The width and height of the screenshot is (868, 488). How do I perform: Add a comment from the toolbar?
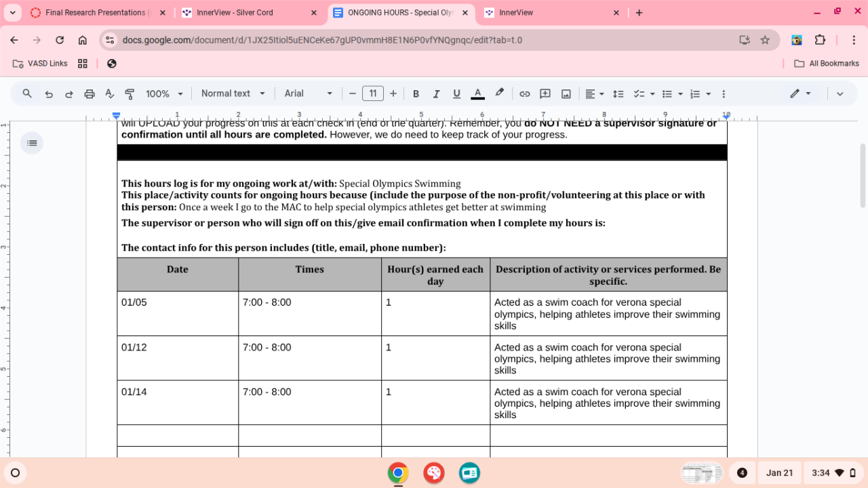pyautogui.click(x=545, y=94)
